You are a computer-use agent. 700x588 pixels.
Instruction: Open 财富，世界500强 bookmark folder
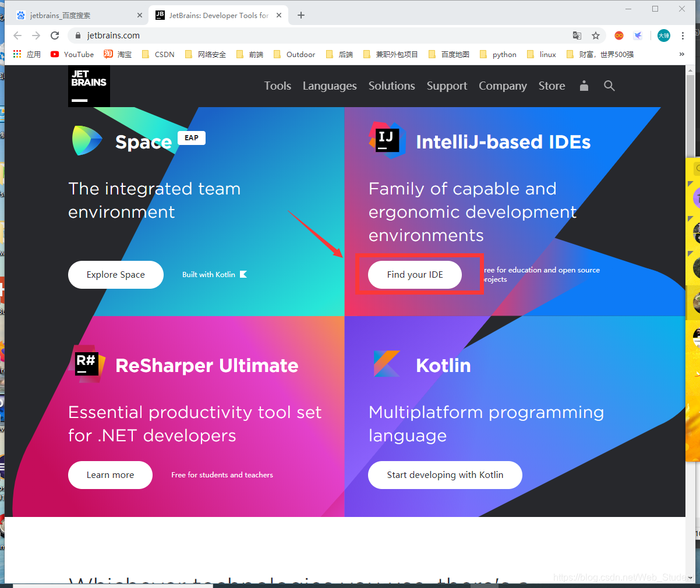[x=600, y=54]
